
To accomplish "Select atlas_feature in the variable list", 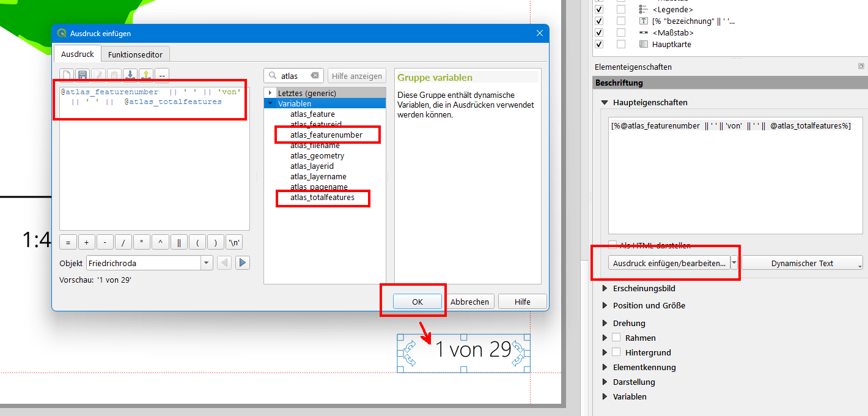I will click(x=312, y=114).
